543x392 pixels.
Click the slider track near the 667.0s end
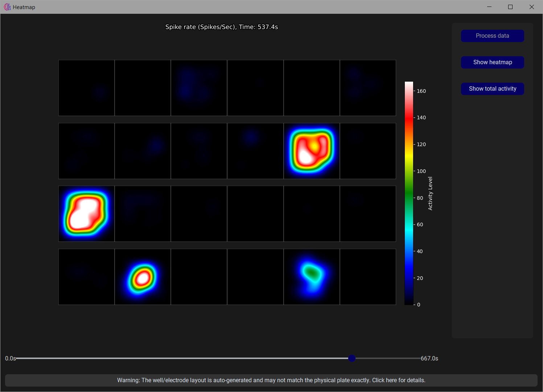(415, 358)
